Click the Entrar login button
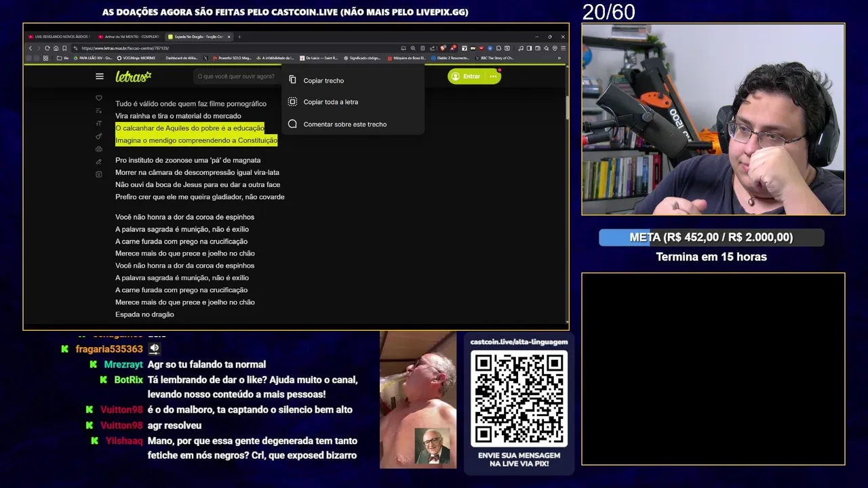This screenshot has width=868, height=488. pos(466,77)
